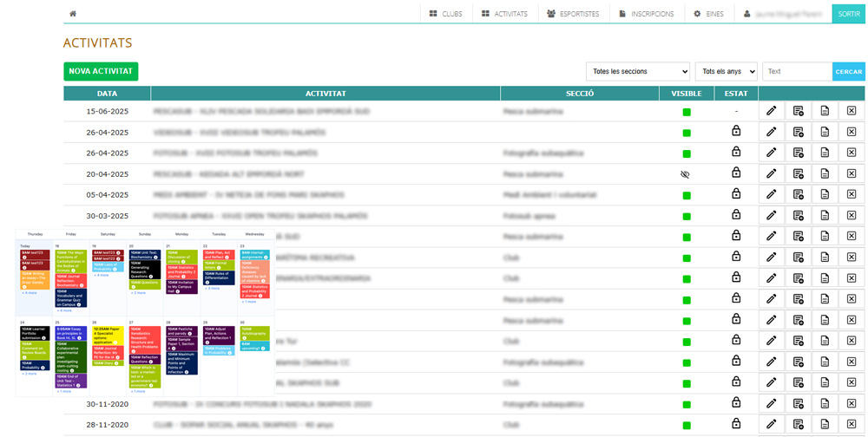This screenshot has height=437, width=868.
Task: Edit the 30-03-2025 activity
Action: click(x=771, y=215)
